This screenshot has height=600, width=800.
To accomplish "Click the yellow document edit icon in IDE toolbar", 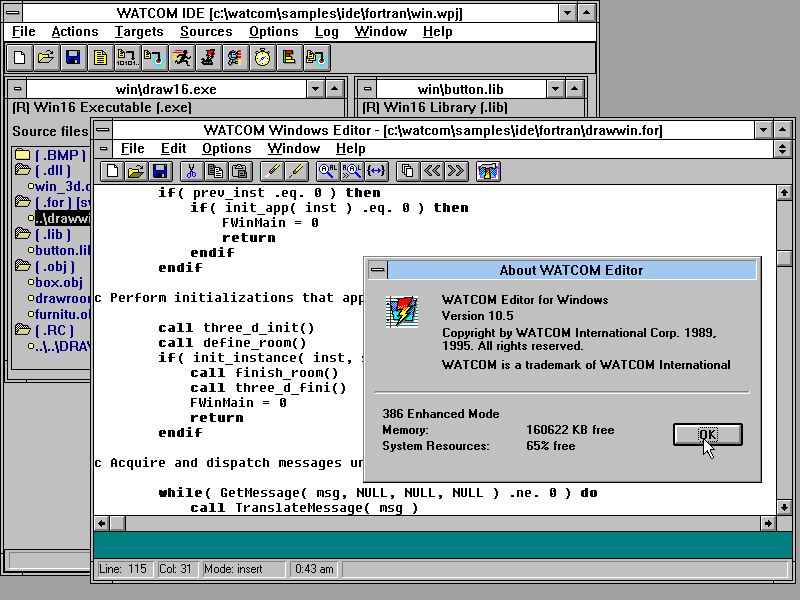I will coord(100,57).
